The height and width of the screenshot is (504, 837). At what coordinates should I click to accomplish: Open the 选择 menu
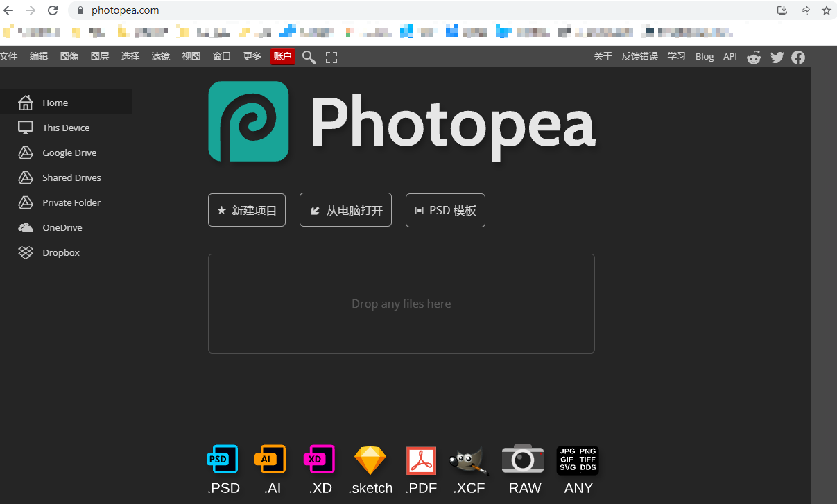click(130, 57)
